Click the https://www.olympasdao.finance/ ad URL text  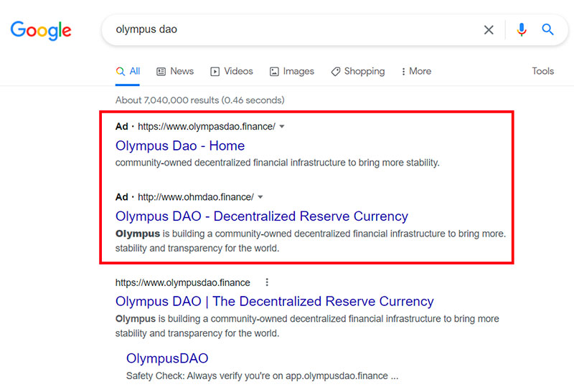207,127
